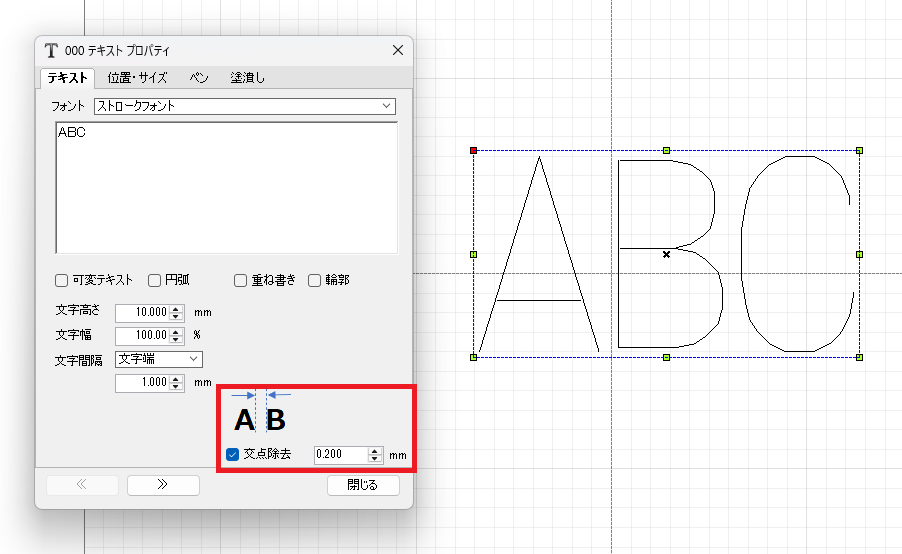Viewport: 902px width, 554px height.
Task: Enable the 円弧 checkbox
Action: [x=154, y=280]
